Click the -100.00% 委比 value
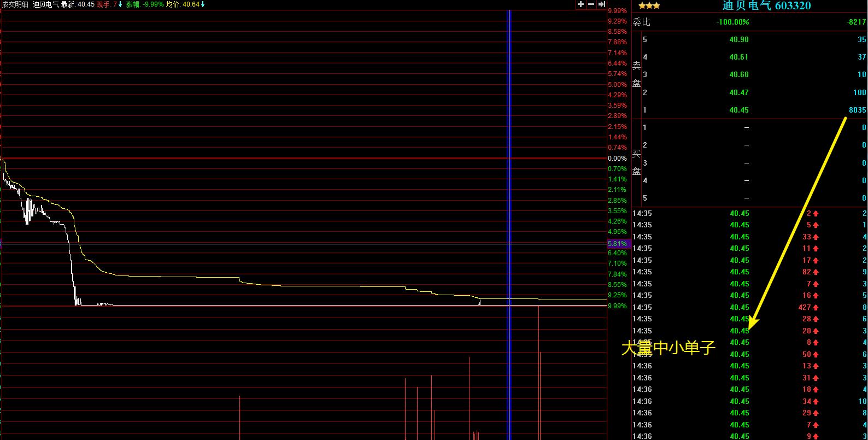Viewport: 868px width, 440px height. [x=732, y=22]
